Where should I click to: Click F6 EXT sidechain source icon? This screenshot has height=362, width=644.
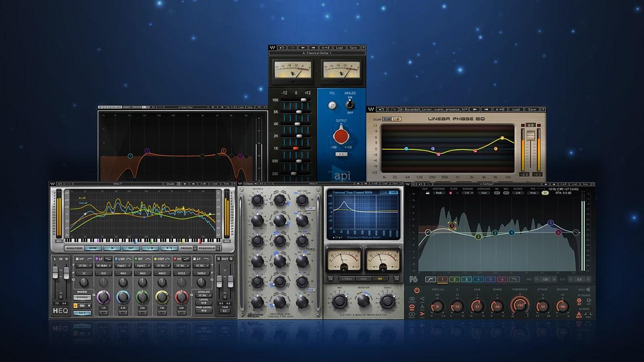[x=589, y=301]
